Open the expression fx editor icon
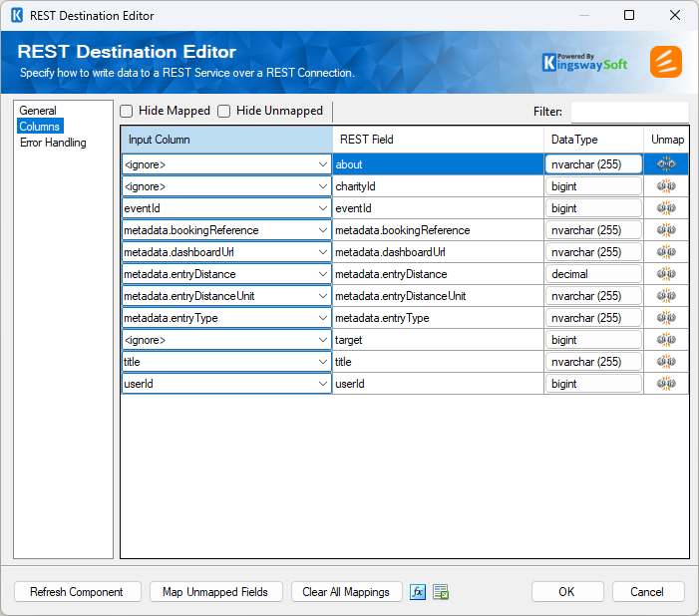Image resolution: width=699 pixels, height=616 pixels. [x=417, y=592]
